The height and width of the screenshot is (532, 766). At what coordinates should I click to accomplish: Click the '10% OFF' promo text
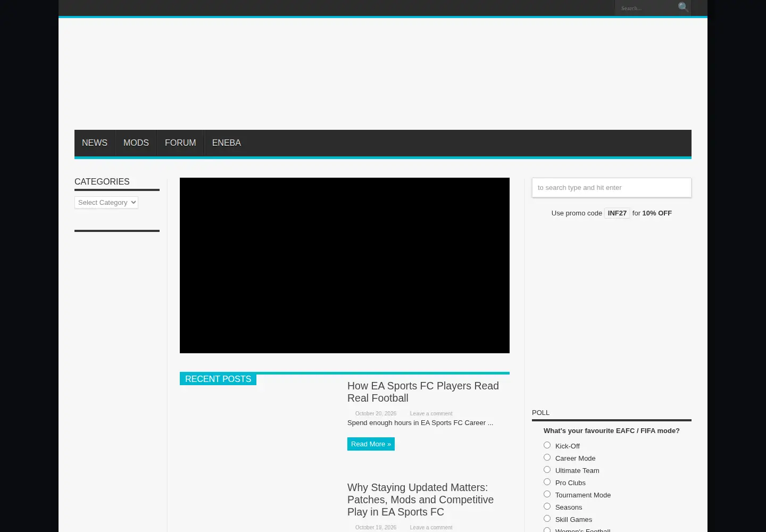pyautogui.click(x=657, y=213)
